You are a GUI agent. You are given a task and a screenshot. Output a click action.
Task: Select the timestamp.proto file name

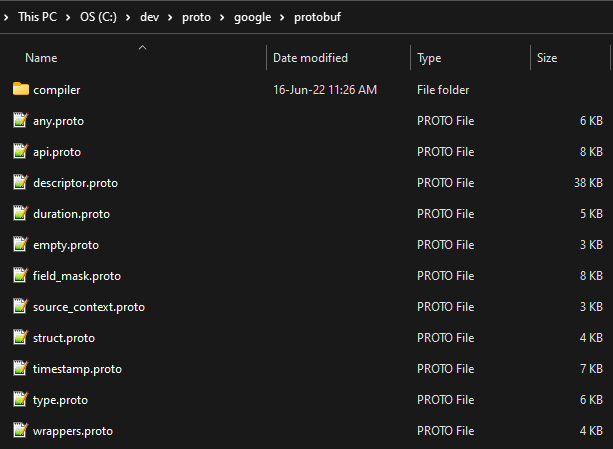pos(77,369)
